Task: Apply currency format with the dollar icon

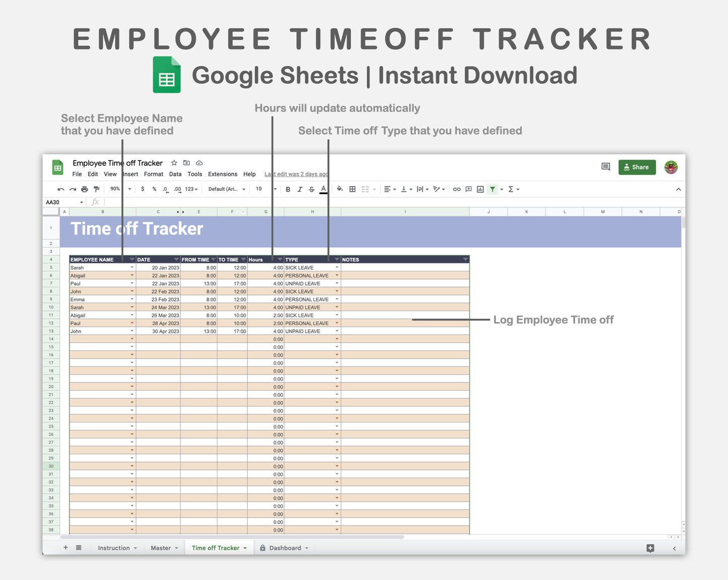Action: [143, 189]
